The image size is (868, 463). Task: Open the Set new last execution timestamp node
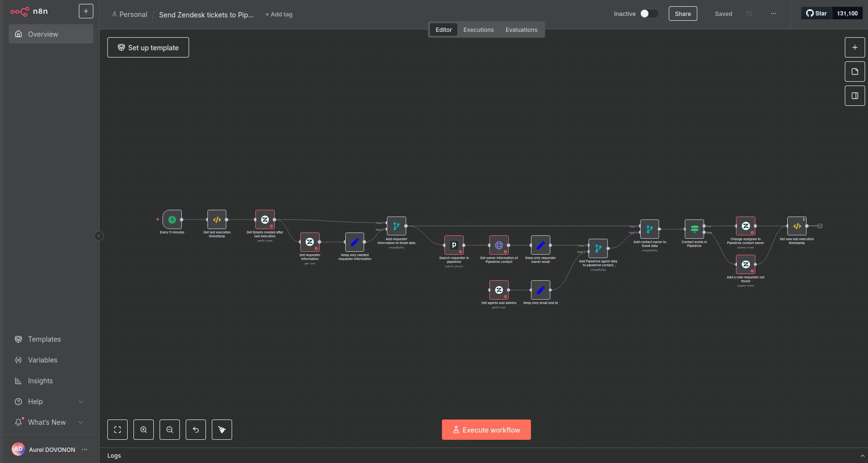click(x=797, y=226)
